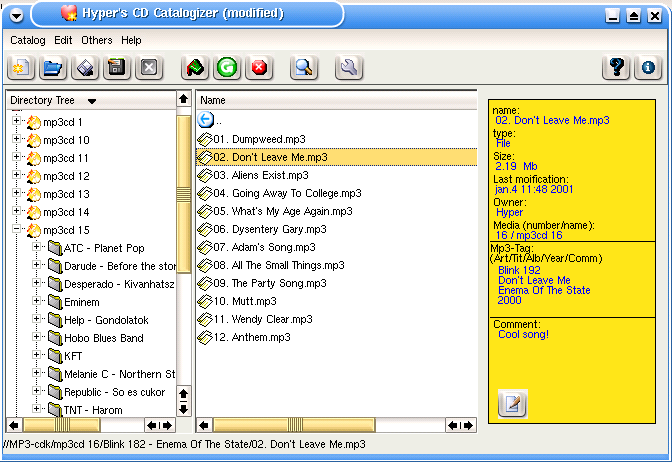
Task: Open Configuration with the wrench icon
Action: 349,67
